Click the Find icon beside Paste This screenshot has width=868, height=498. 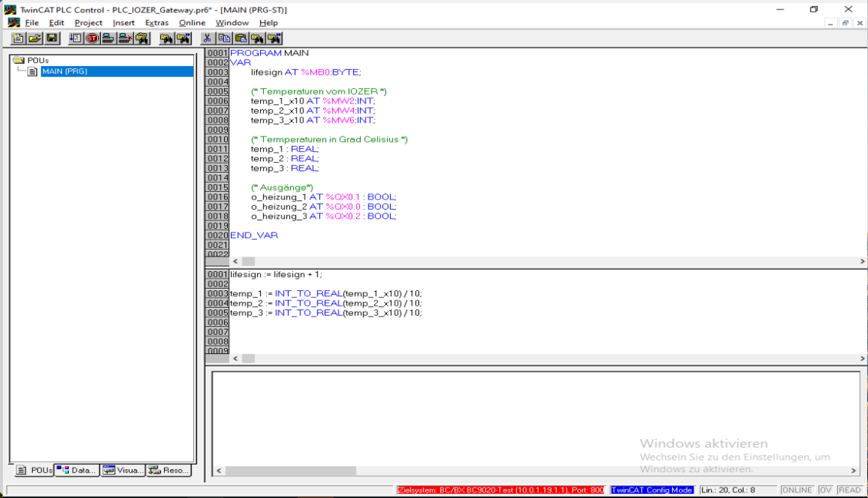click(x=257, y=38)
